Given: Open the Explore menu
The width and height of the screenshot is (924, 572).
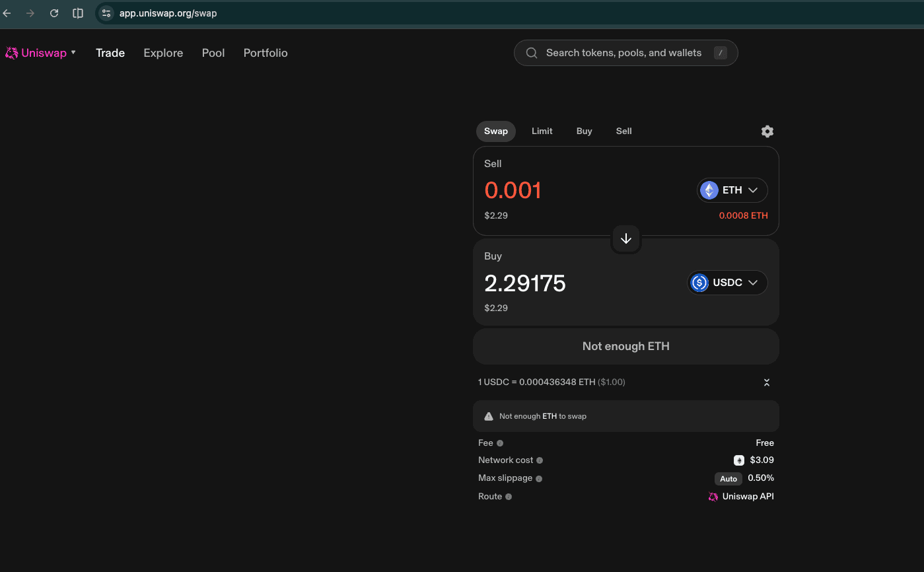Looking at the screenshot, I should [x=163, y=53].
